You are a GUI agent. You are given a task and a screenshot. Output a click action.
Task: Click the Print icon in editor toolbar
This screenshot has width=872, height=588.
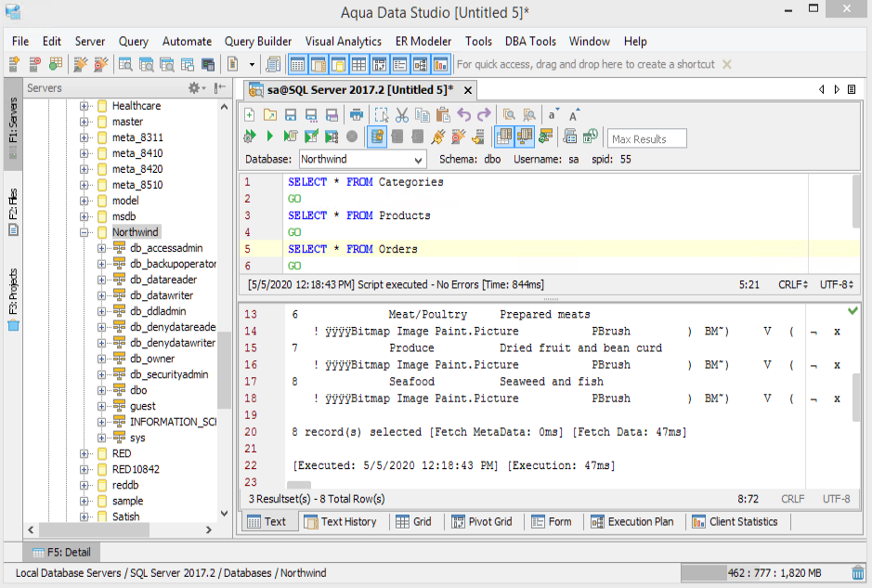pyautogui.click(x=356, y=115)
